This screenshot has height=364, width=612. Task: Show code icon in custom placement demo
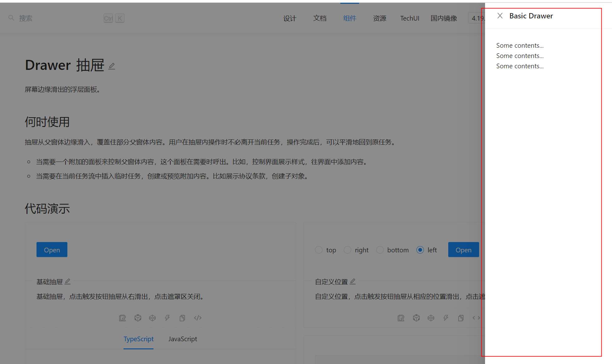click(476, 318)
